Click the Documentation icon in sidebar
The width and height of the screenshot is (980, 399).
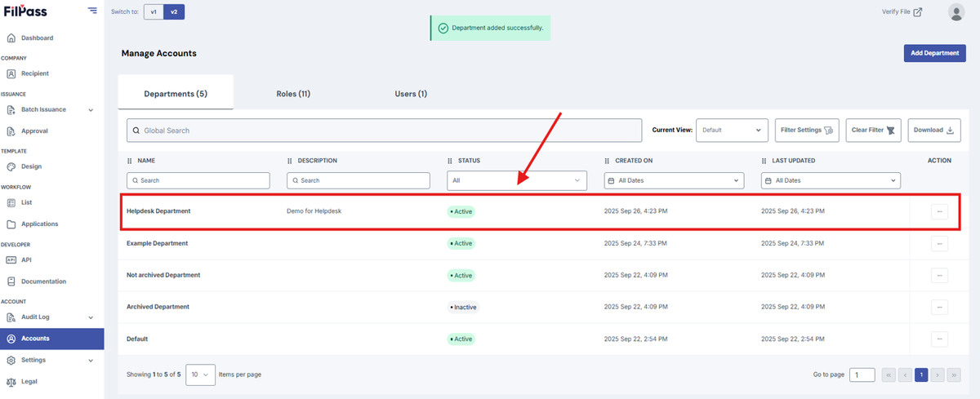tap(11, 282)
